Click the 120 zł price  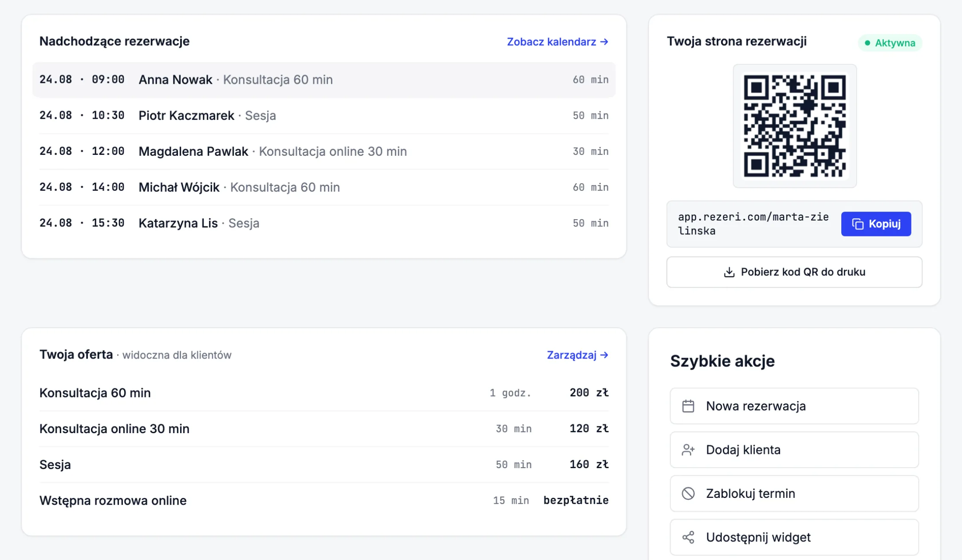click(589, 429)
